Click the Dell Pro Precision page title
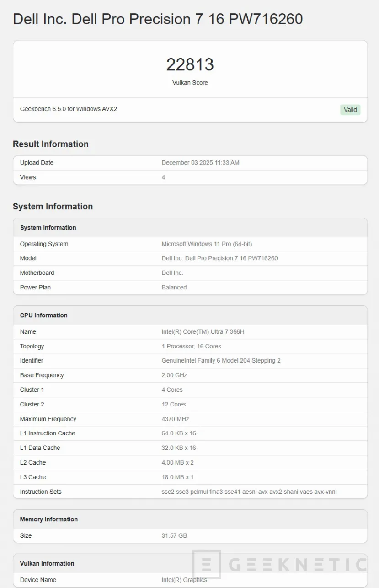This screenshot has width=379, height=588. (x=158, y=19)
